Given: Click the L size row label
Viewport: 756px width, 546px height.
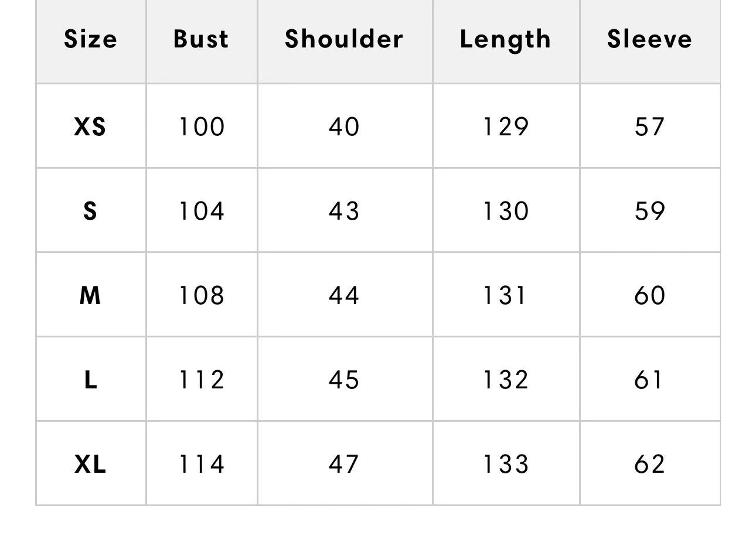Looking at the screenshot, I should click(x=90, y=380).
